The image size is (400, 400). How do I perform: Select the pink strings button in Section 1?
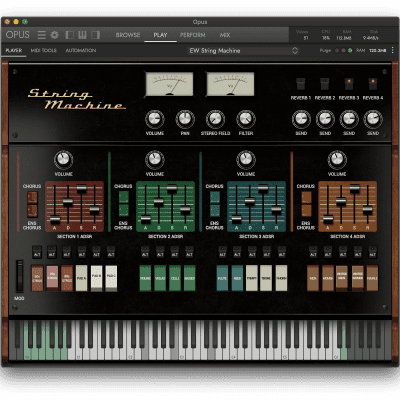coord(52,278)
